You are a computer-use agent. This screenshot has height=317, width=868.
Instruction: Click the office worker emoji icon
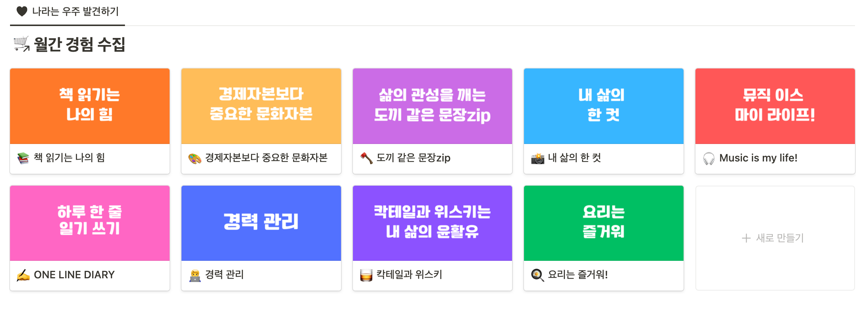click(x=195, y=275)
